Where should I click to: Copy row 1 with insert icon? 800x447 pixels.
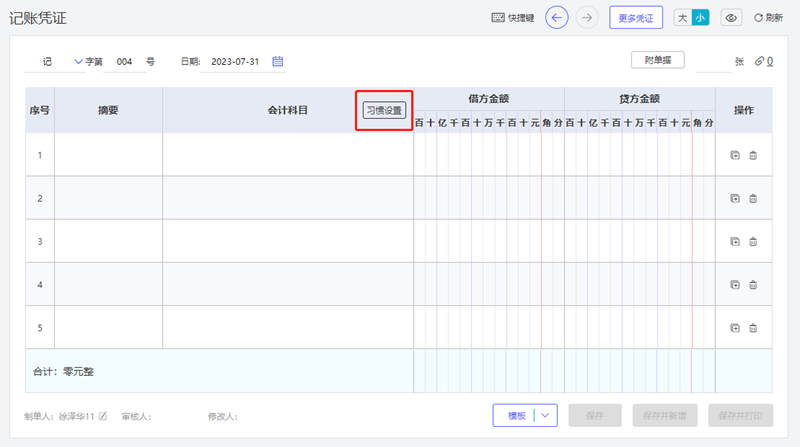[735, 155]
